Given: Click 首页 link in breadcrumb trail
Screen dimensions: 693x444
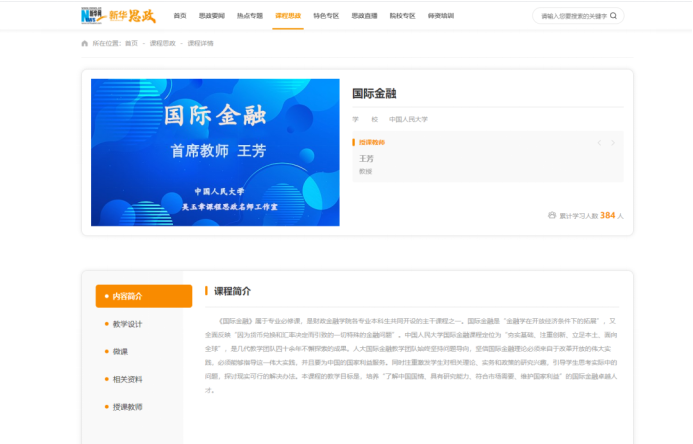Looking at the screenshot, I should pyautogui.click(x=132, y=43).
